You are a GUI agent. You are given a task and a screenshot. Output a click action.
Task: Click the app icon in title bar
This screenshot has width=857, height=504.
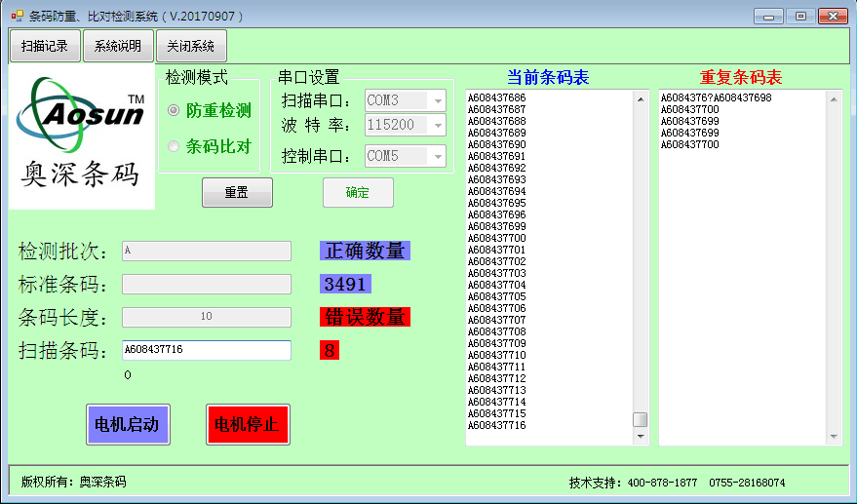[x=16, y=17]
